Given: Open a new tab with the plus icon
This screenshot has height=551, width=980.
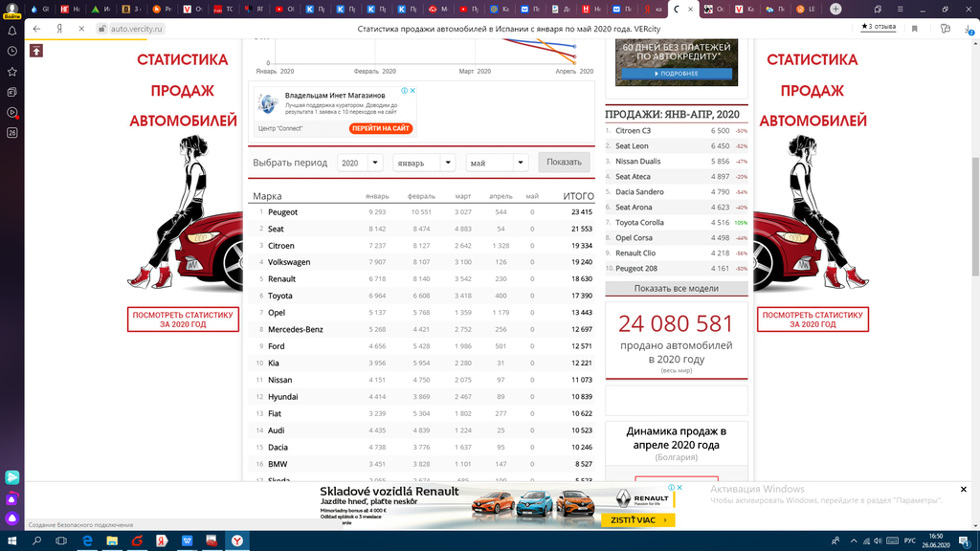Looking at the screenshot, I should 835,10.
